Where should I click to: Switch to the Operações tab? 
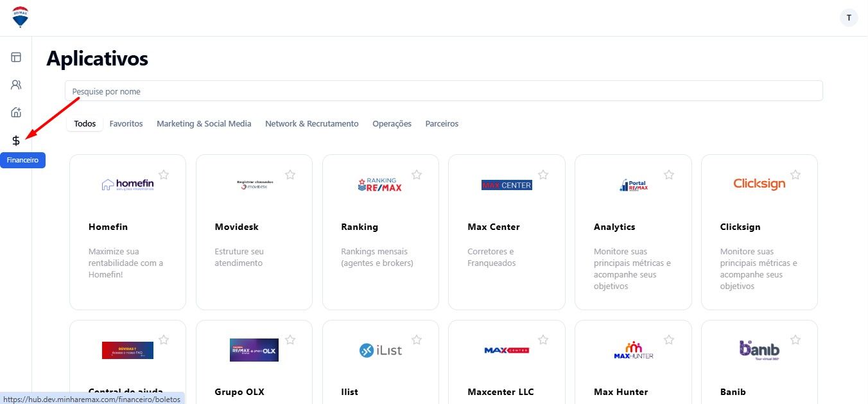pos(392,123)
